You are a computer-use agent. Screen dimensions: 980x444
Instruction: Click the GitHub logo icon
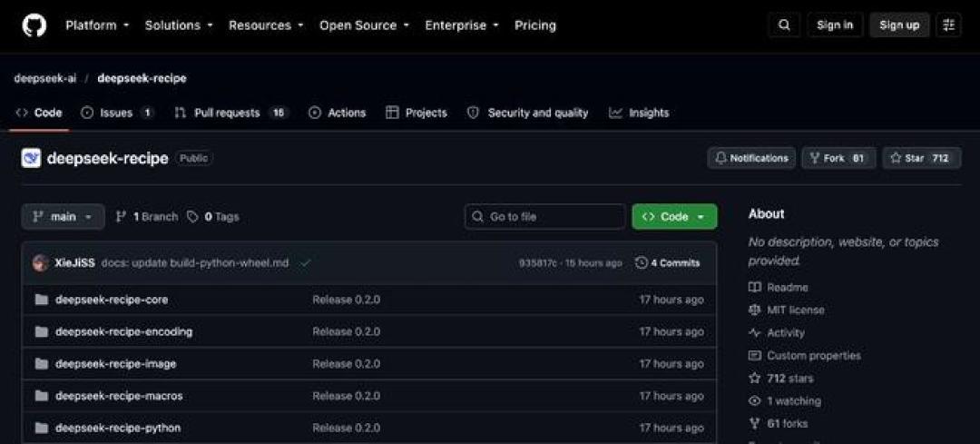34,25
